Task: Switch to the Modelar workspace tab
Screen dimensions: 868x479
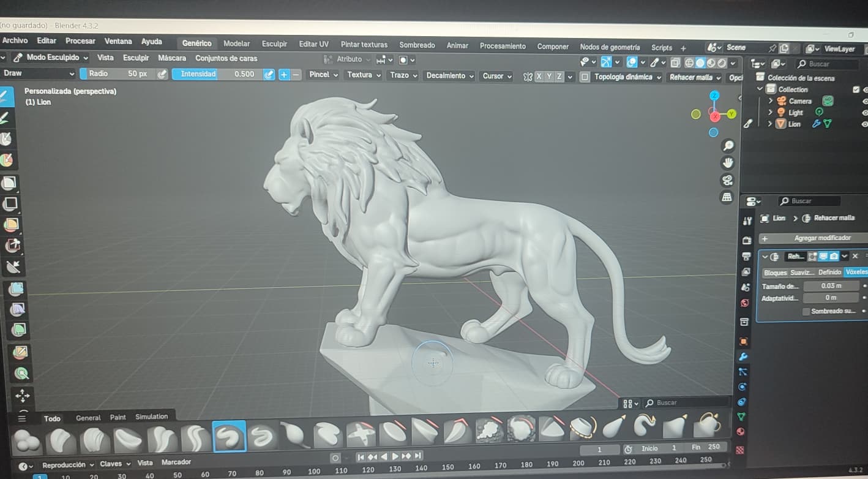Action: 236,43
